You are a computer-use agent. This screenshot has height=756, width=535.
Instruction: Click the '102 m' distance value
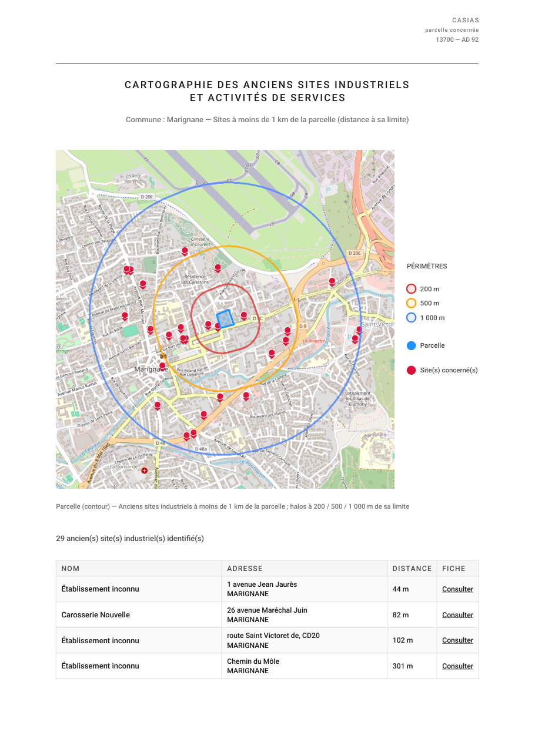(403, 640)
